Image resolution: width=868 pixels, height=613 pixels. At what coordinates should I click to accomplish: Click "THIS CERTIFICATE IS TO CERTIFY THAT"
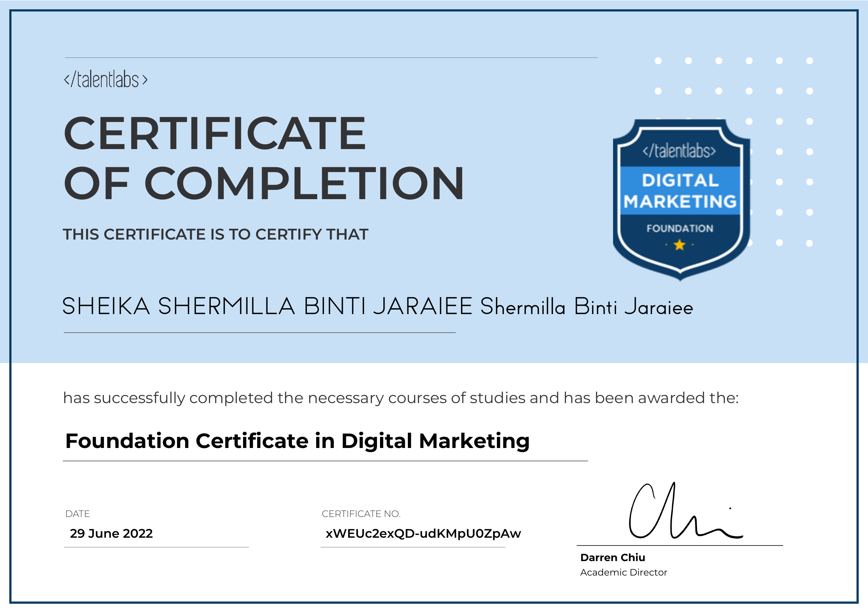click(x=216, y=234)
